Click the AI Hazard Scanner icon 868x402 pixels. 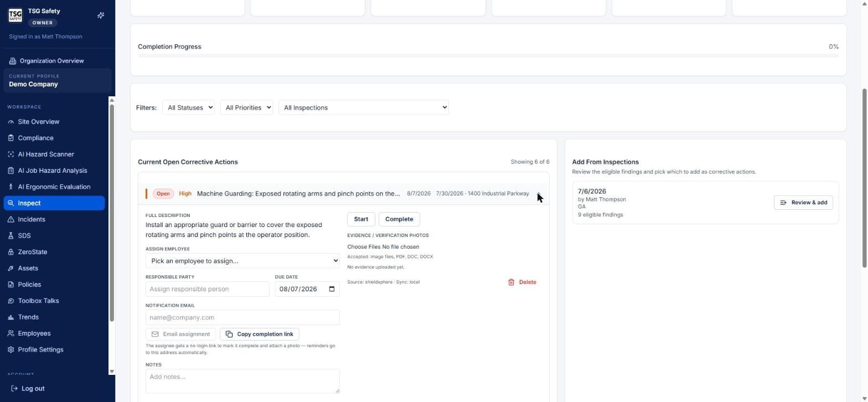[x=11, y=154]
